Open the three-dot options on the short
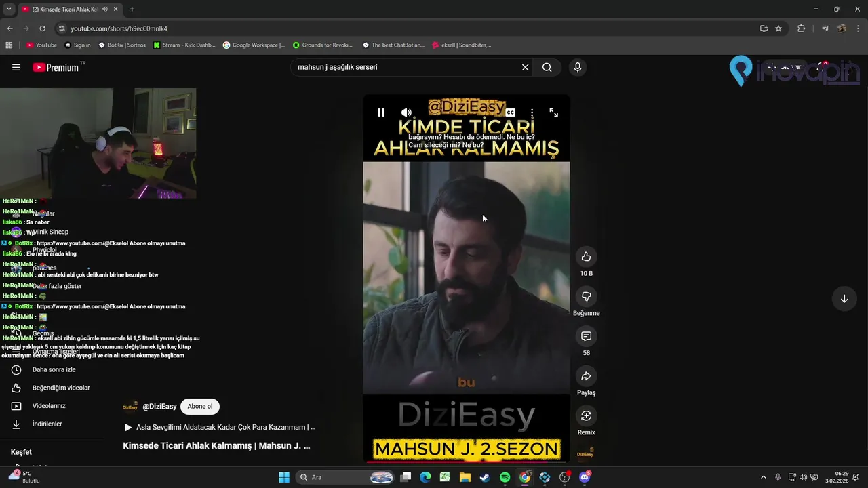The height and width of the screenshot is (488, 868). pos(532,113)
